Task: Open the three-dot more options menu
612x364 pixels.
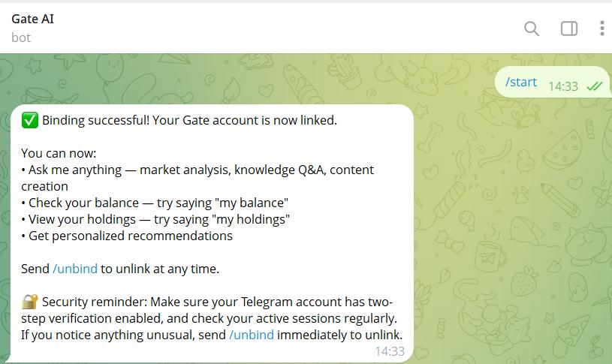Action: (602, 29)
